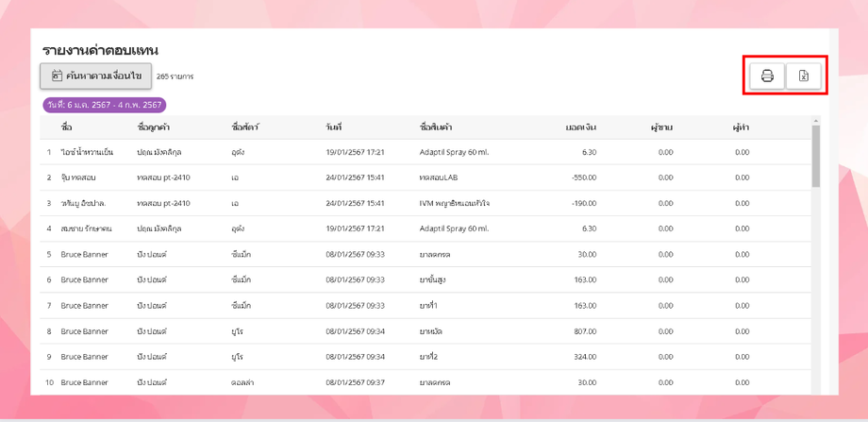Open the ค้นหาตามเงื่อนไข search filter
Viewport: 868px width, 422px height.
[95, 76]
